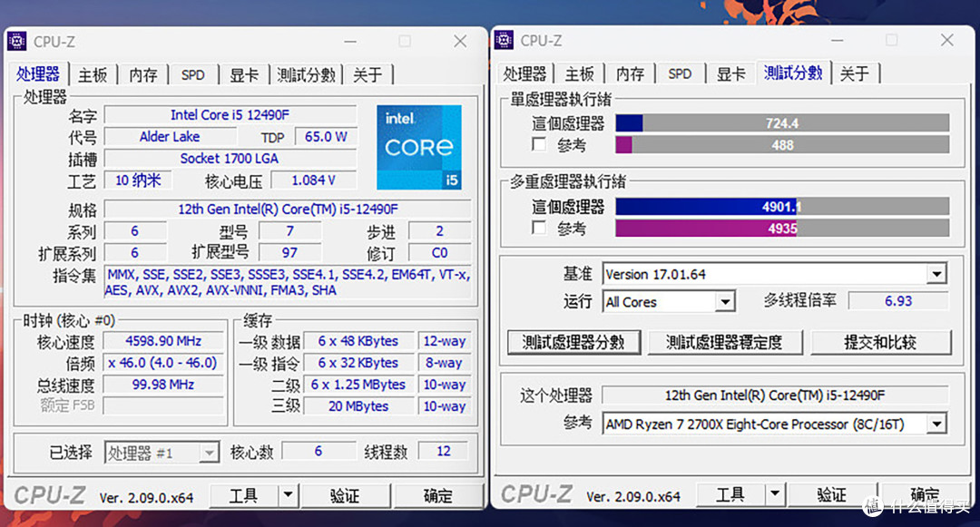This screenshot has height=527, width=980.
Task: Click the 验证 button in right window
Action: [x=832, y=494]
